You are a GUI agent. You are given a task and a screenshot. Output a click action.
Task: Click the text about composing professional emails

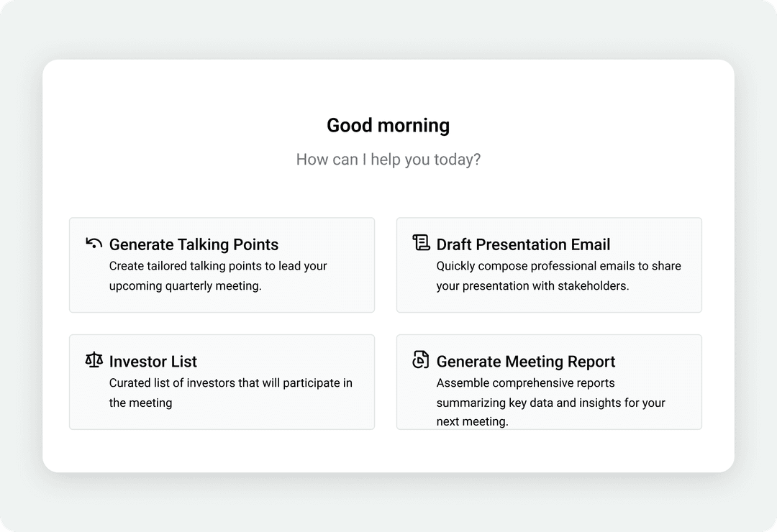coord(558,275)
